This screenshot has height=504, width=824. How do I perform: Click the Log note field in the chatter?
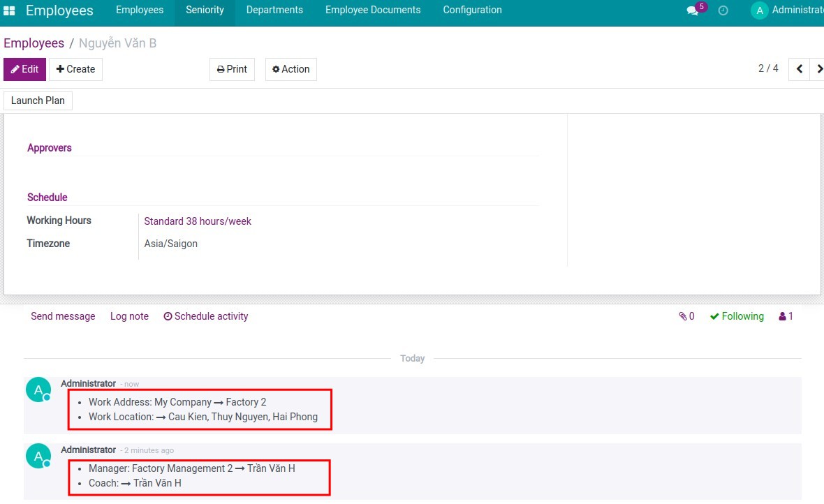pos(129,316)
